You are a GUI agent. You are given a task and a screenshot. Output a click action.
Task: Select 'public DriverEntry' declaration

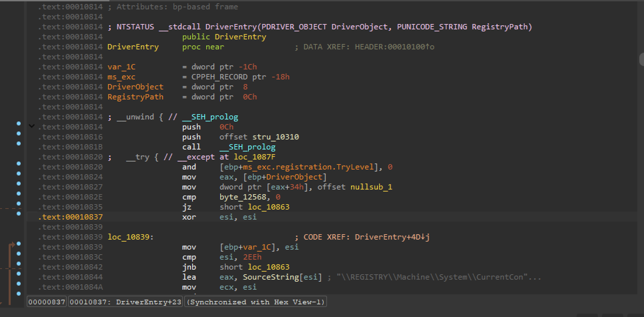224,37
